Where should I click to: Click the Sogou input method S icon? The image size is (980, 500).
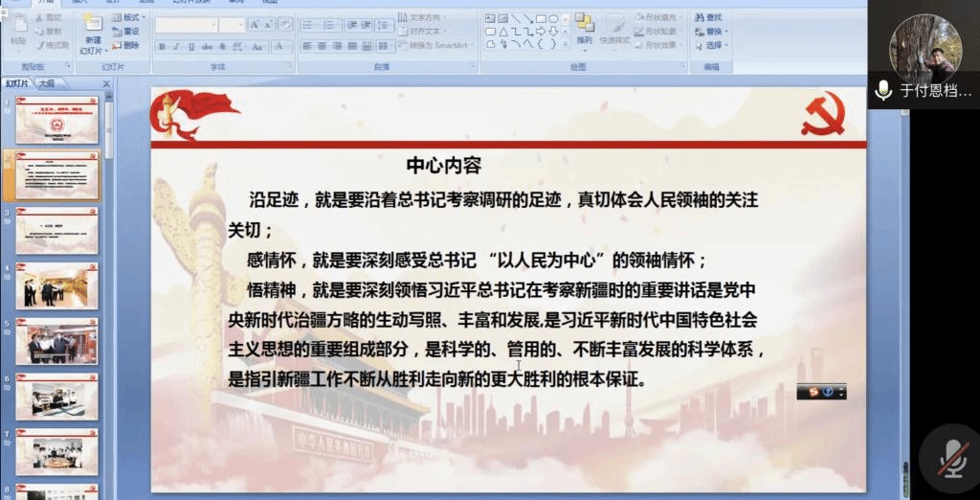point(813,392)
